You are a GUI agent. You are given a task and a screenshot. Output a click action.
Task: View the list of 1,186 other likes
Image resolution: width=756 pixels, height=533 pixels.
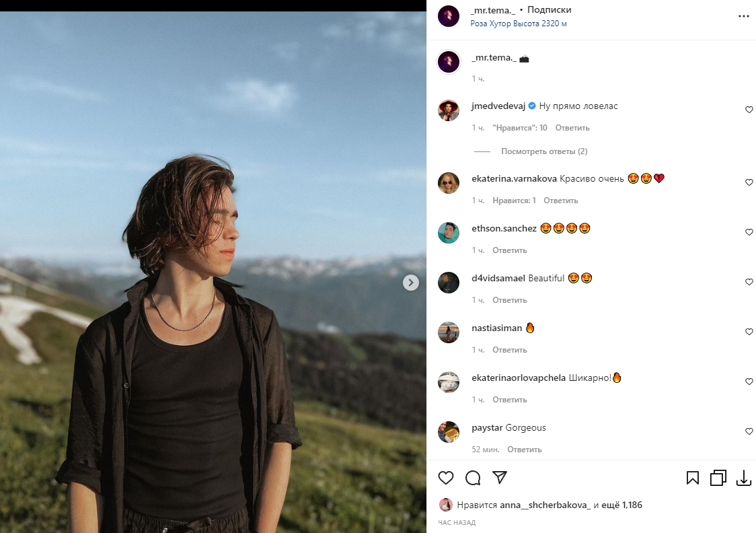[x=623, y=505]
